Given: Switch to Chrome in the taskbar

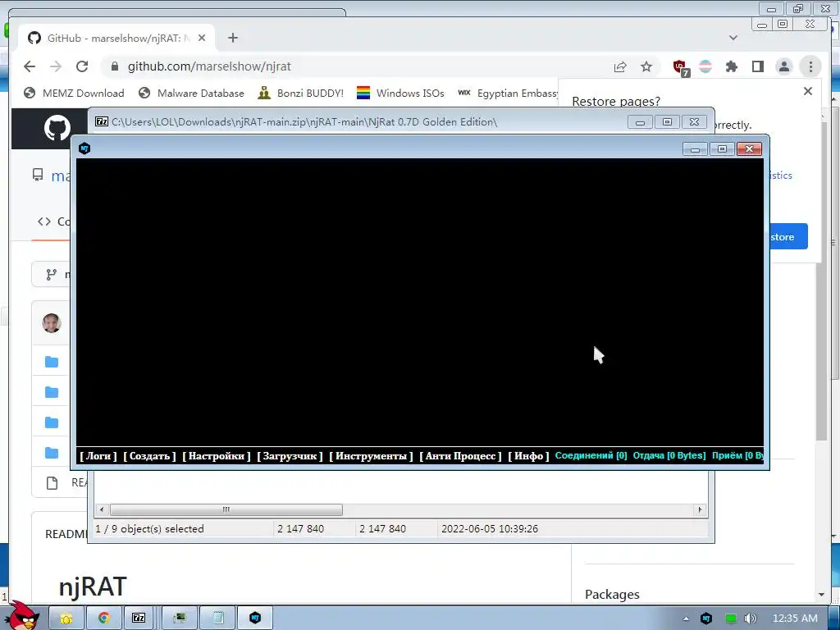Looking at the screenshot, I should coord(104,619).
